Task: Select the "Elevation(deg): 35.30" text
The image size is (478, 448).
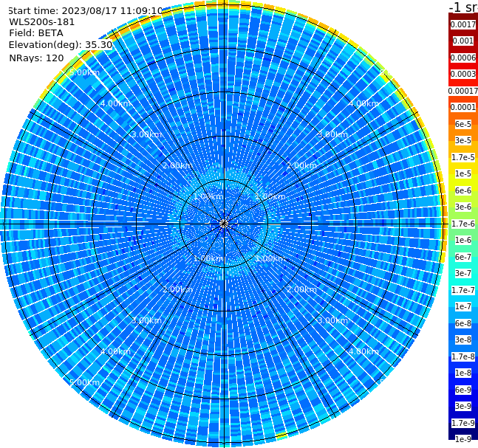Action: [x=61, y=45]
